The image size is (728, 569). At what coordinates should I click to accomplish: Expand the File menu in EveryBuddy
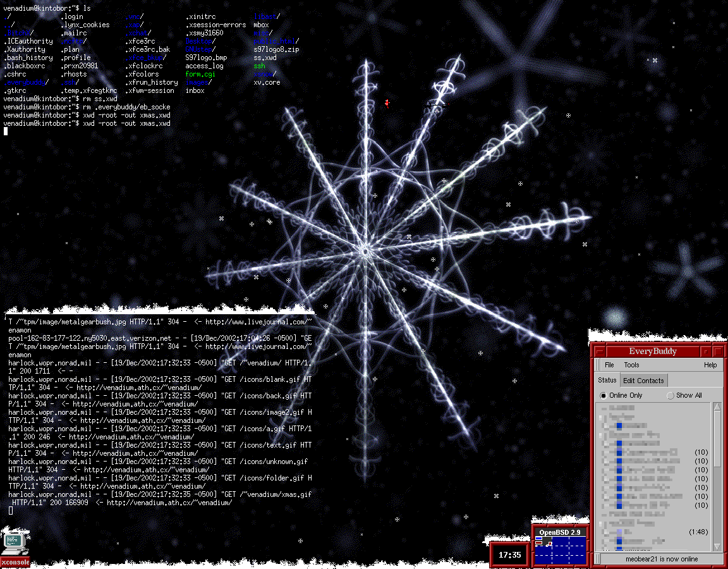[x=610, y=365]
